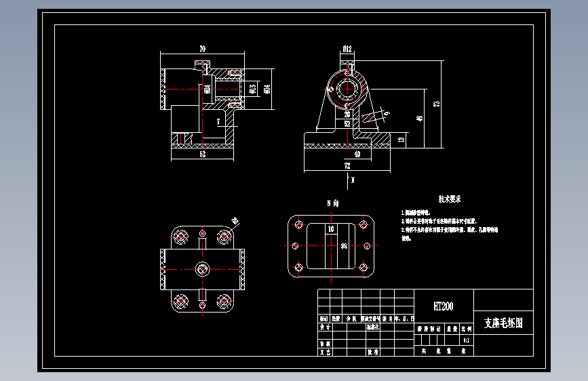
Task: Click the "52" dimension below section view
Action: pos(203,154)
